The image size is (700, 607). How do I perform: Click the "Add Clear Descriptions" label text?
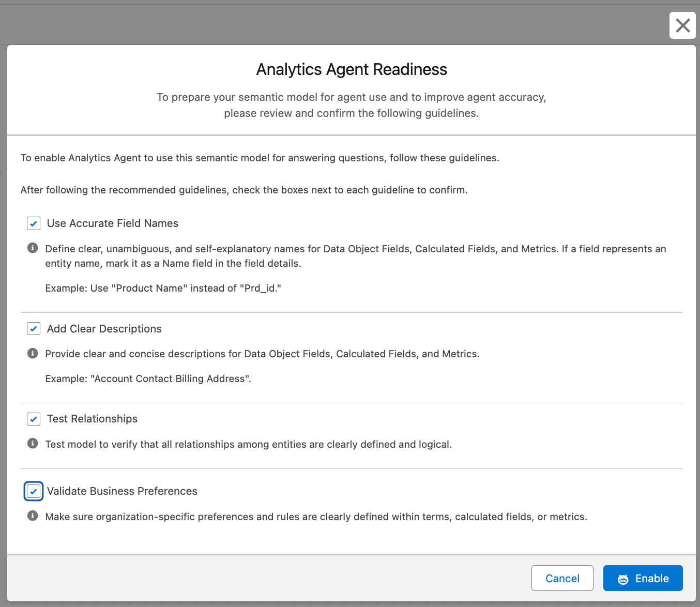coord(104,329)
